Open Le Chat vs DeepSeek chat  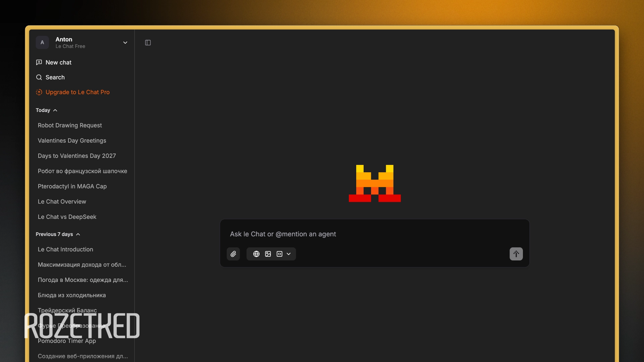[67, 217]
